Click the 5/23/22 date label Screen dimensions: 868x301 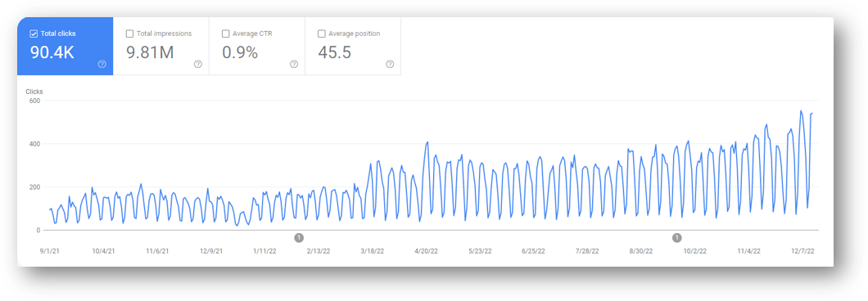(x=480, y=251)
